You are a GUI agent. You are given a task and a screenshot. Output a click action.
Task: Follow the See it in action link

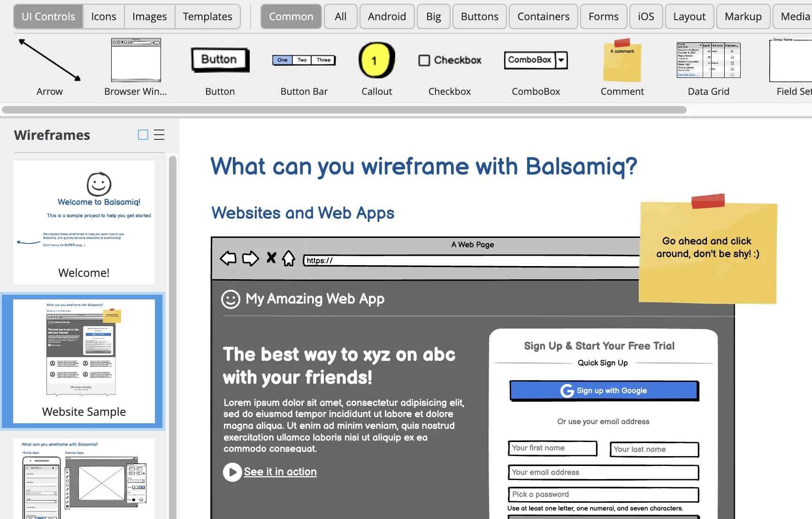click(280, 472)
